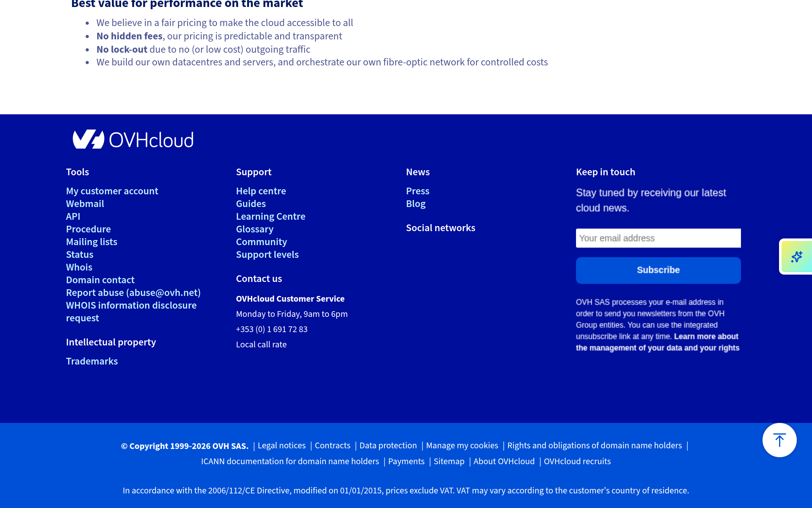Click the back-to-top arrow button
Screen dimensions: 812x508
tap(779, 440)
